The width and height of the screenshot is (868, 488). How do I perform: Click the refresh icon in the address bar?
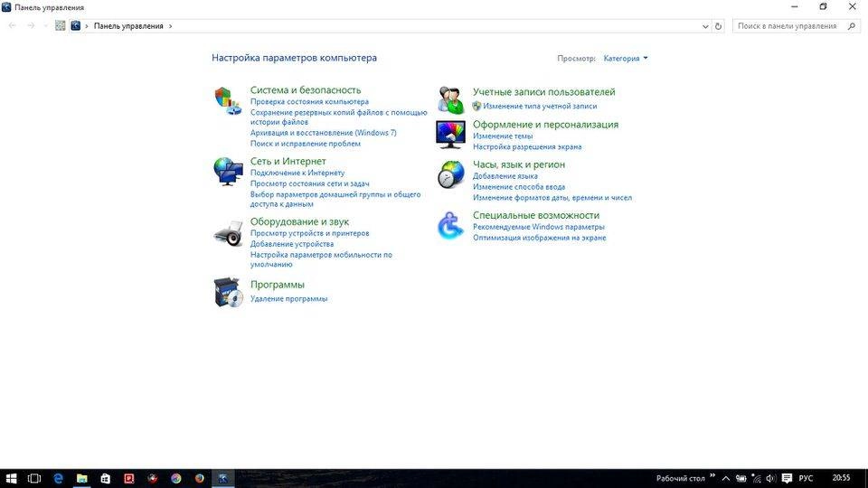[x=718, y=26]
